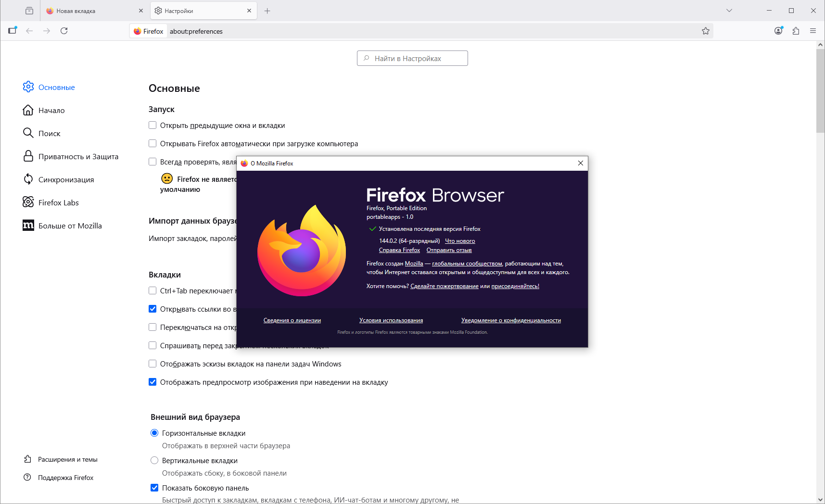Open the hamburger application menu
Image resolution: width=825 pixels, height=504 pixels.
pyautogui.click(x=813, y=31)
